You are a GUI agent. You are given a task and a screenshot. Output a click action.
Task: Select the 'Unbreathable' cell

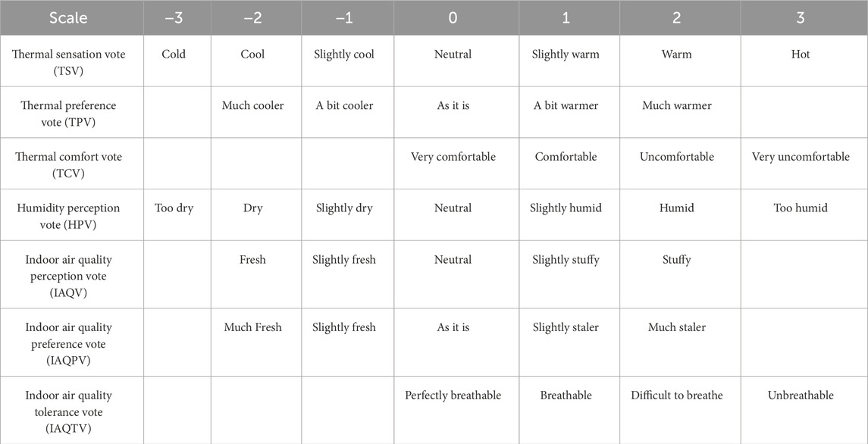[801, 396]
